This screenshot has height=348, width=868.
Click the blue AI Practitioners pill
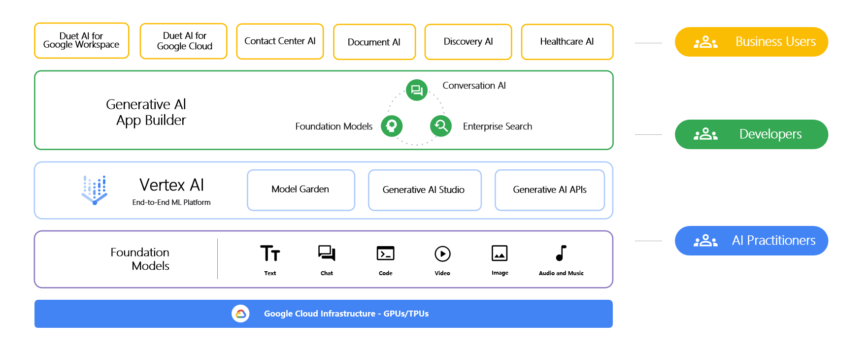click(x=751, y=241)
